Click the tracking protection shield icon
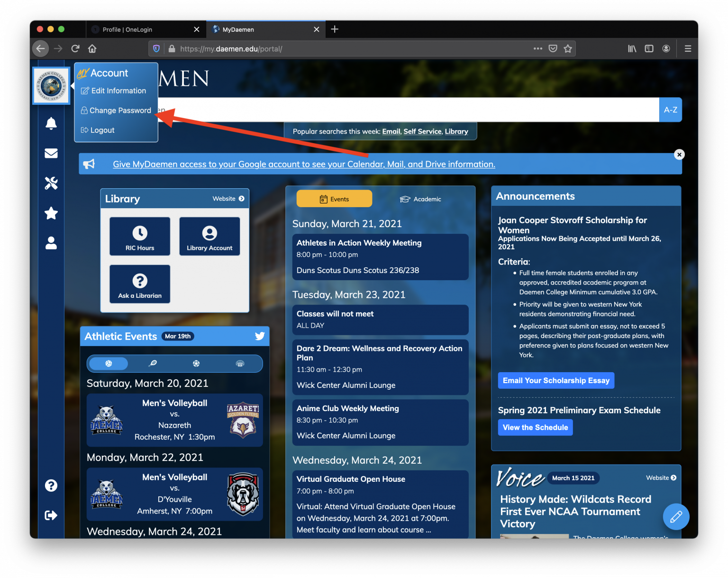The height and width of the screenshot is (578, 728). [x=156, y=48]
